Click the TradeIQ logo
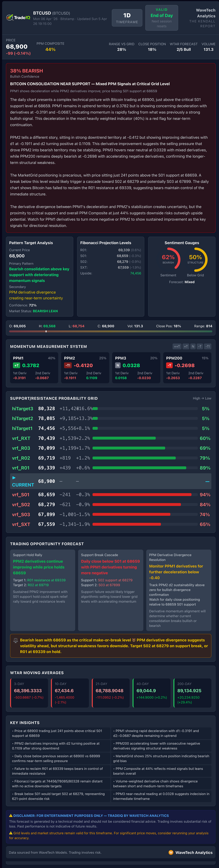219x868 pixels. coord(18,18)
